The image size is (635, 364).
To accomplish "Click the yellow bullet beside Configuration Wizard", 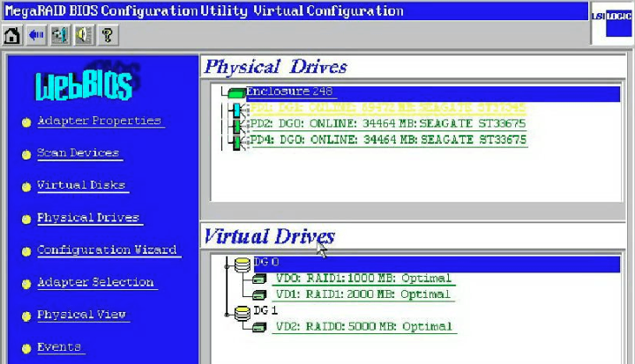I will click(26, 251).
